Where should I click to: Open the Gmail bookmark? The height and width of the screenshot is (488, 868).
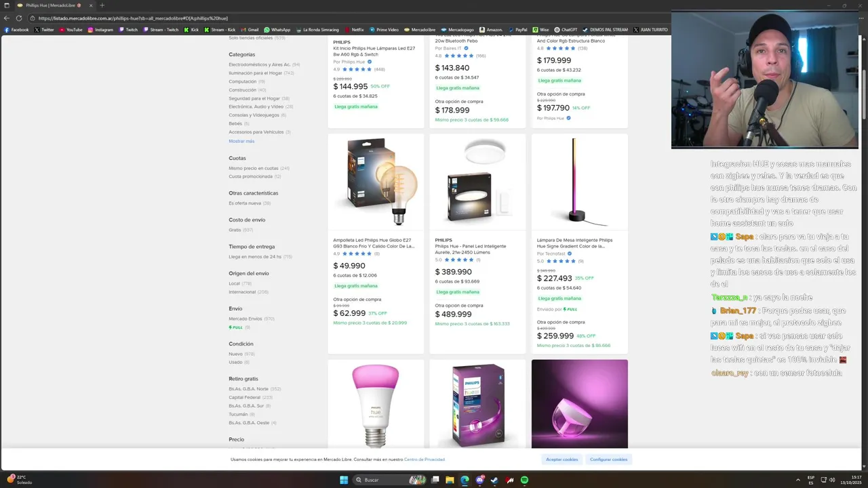(250, 30)
